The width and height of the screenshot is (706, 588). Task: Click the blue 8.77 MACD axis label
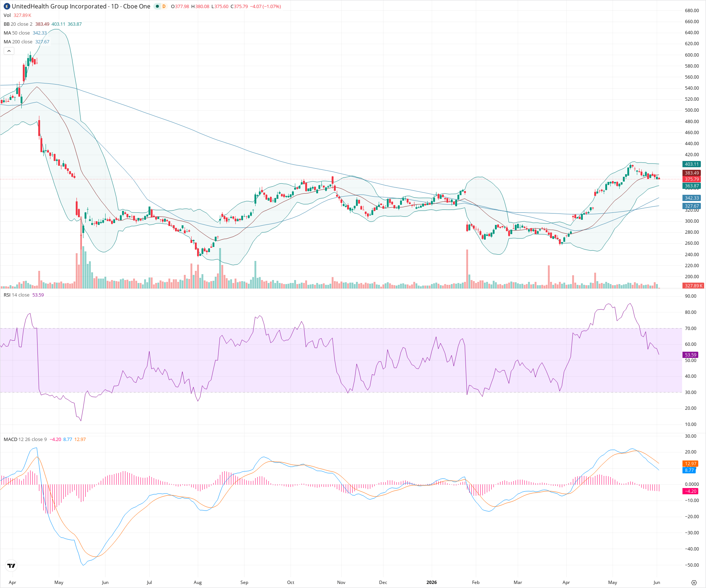[689, 470]
